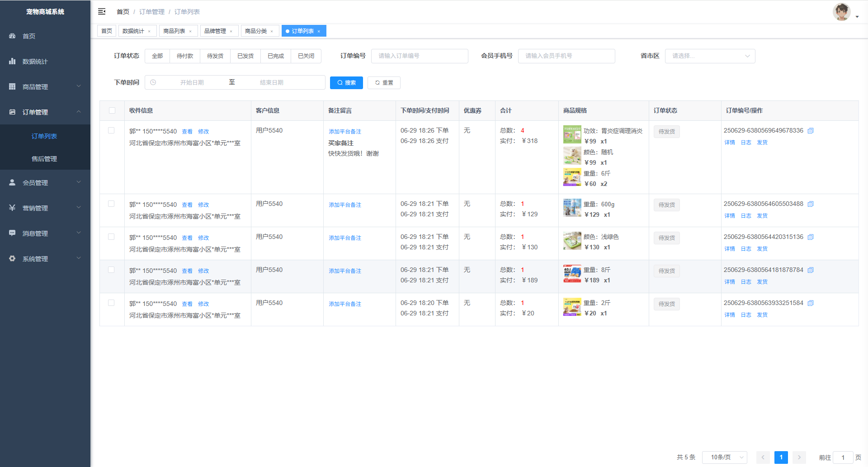Viewport: 868px width, 467px height.
Task: Open 售后管理 in the sidebar
Action: tap(44, 159)
